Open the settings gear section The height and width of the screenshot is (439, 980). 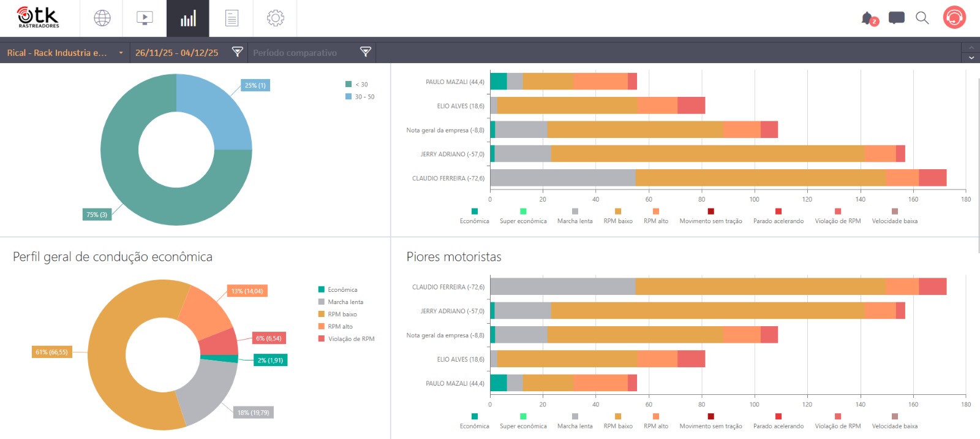[x=276, y=18]
